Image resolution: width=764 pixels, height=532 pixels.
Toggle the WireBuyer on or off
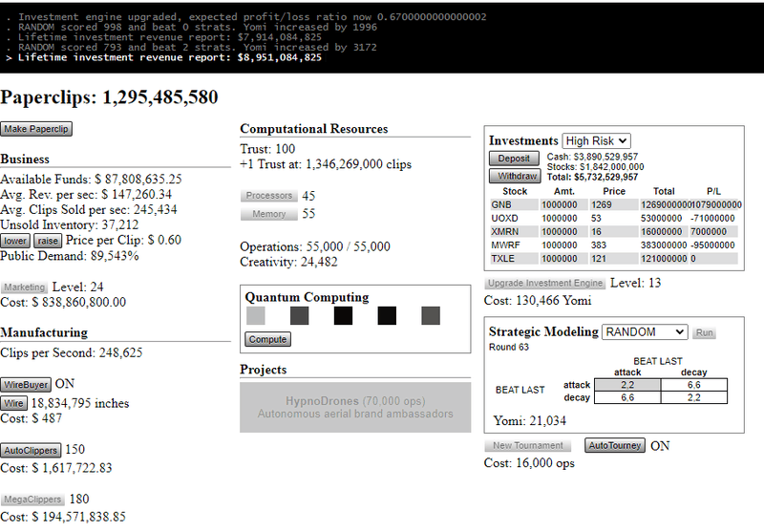click(x=26, y=384)
